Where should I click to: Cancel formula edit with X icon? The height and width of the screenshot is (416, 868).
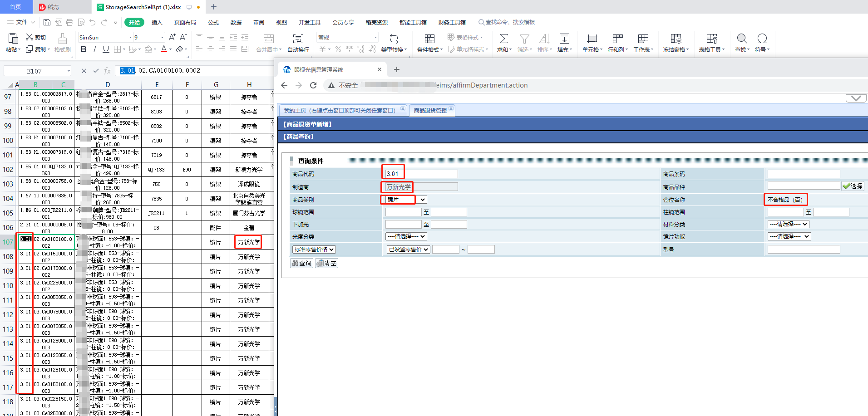pos(84,71)
